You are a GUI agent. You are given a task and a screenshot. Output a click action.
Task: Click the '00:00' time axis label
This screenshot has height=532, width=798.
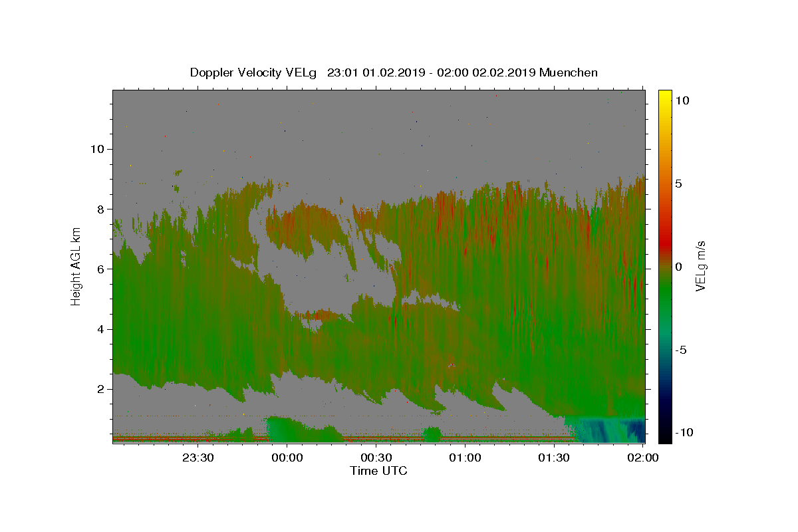pyautogui.click(x=287, y=458)
